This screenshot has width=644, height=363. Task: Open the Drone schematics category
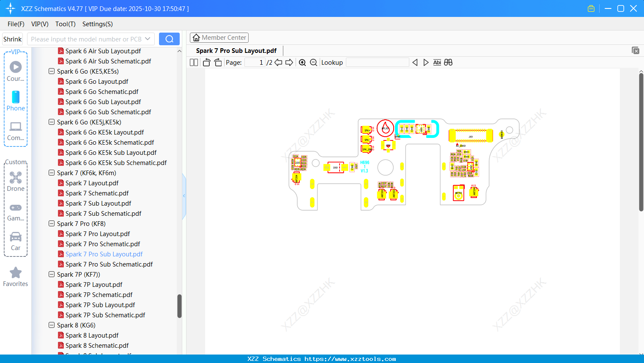click(x=16, y=181)
